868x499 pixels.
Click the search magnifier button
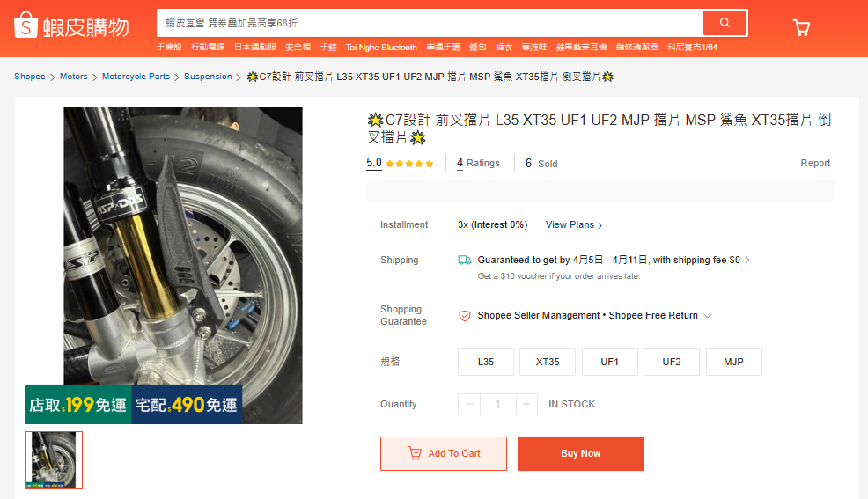click(x=725, y=23)
